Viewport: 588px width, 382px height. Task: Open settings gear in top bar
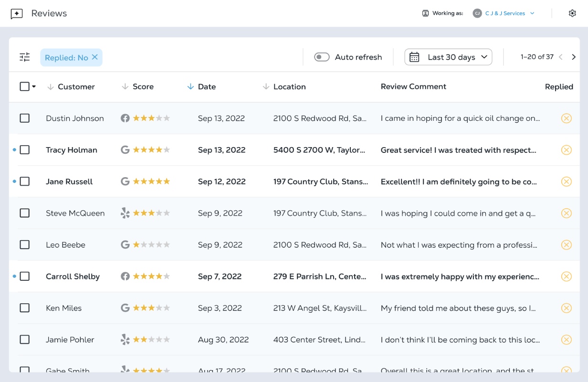click(x=572, y=13)
